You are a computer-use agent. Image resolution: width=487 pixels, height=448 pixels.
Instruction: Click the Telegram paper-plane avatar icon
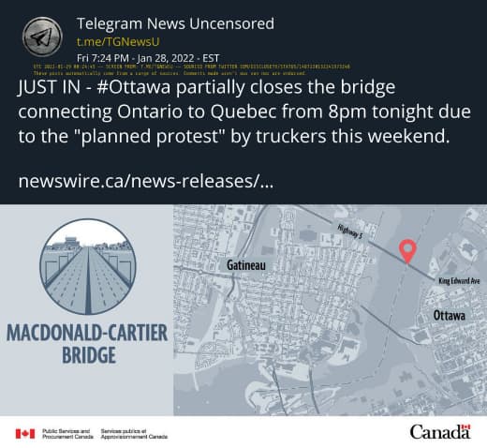42,37
